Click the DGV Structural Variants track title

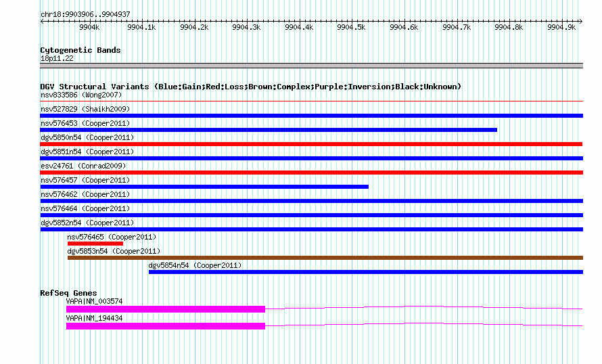point(251,87)
